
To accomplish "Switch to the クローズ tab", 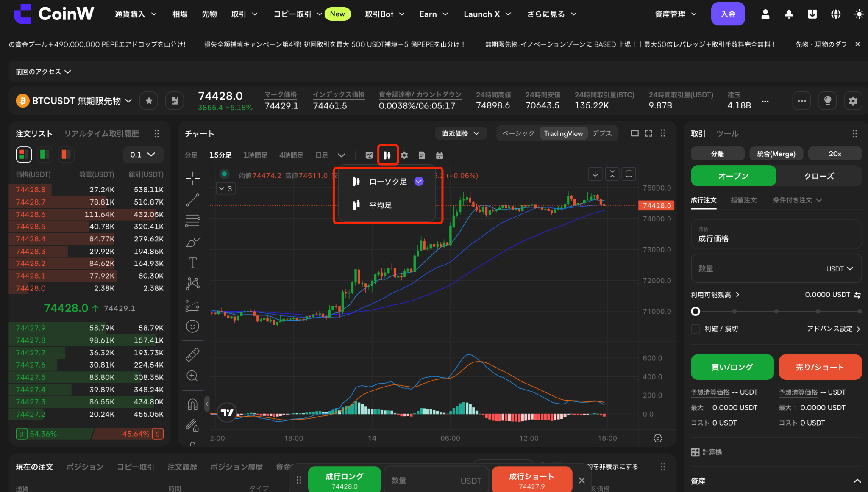I will click(x=819, y=176).
